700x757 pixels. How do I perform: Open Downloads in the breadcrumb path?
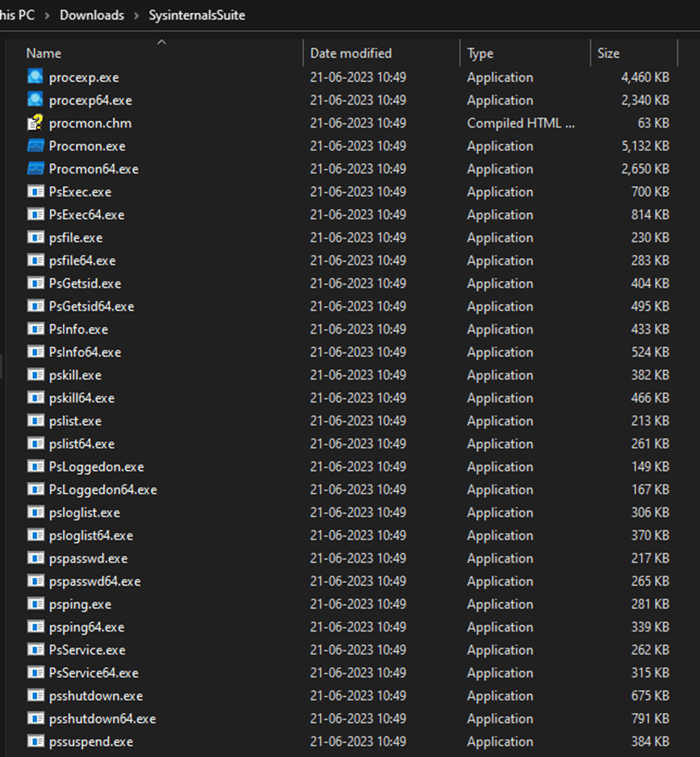[92, 15]
